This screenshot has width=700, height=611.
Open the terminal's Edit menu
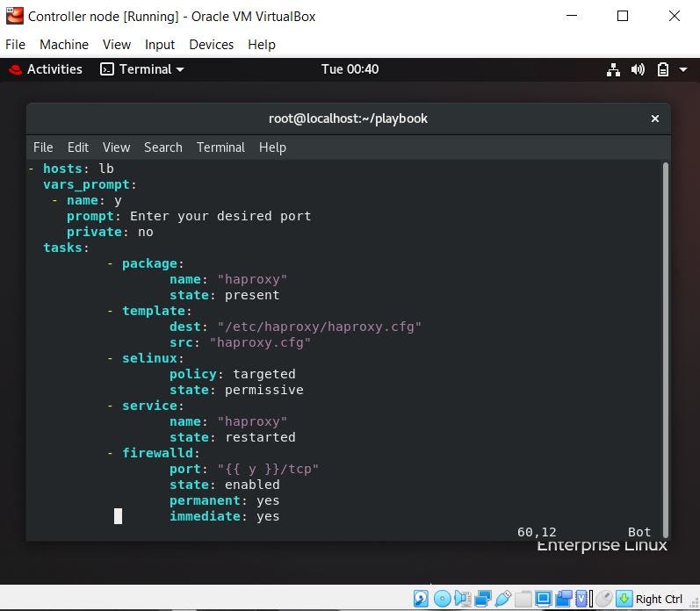78,147
